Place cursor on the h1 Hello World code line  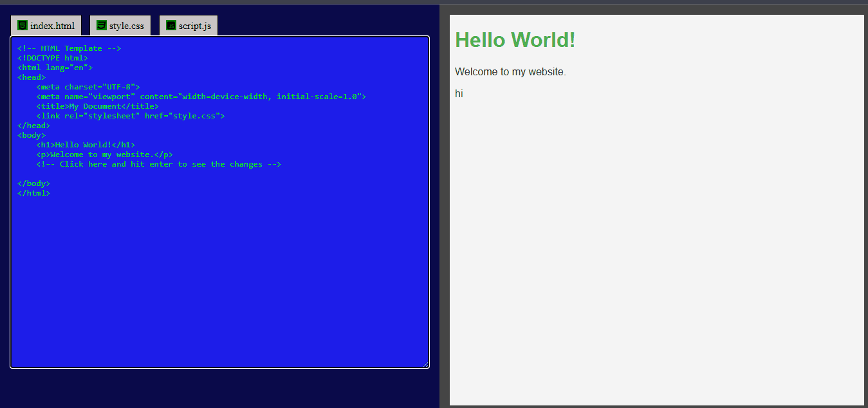click(x=86, y=145)
